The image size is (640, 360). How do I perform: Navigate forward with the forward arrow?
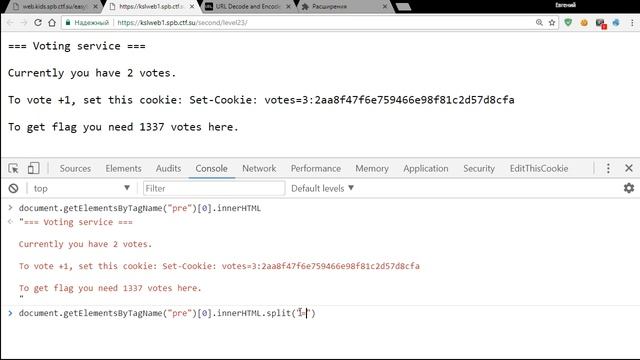coord(24,23)
